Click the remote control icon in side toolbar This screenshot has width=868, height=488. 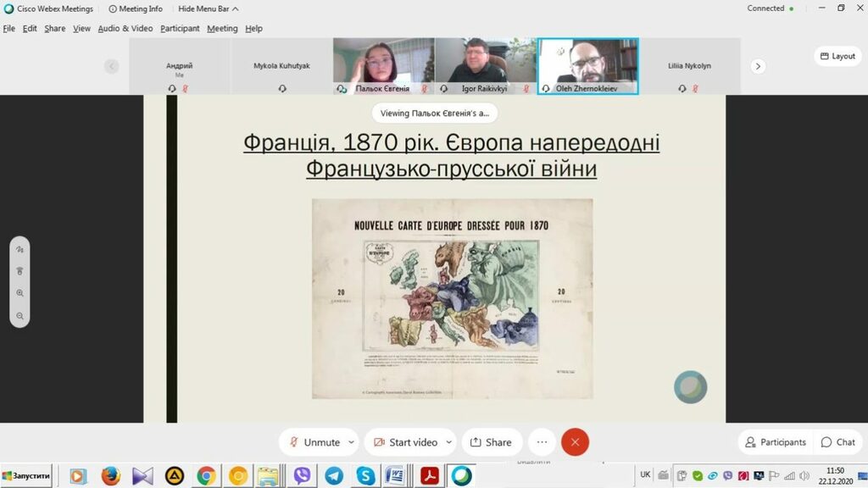pyautogui.click(x=19, y=271)
